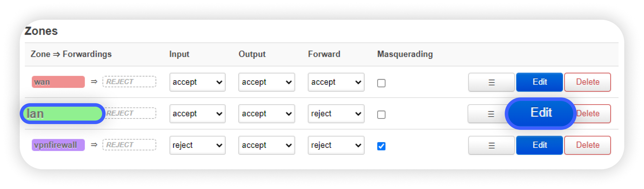Open the lan Forward policy dropdown

coord(336,114)
